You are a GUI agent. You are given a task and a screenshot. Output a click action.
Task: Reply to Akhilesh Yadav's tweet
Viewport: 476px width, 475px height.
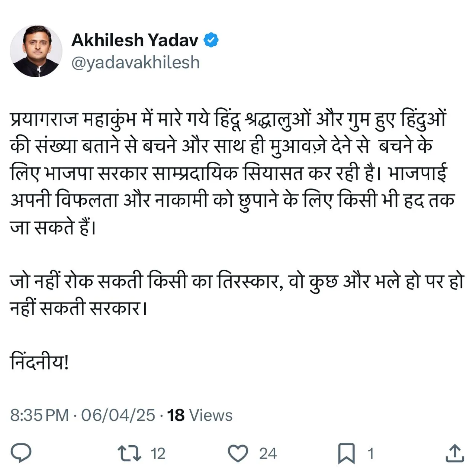tap(21, 453)
